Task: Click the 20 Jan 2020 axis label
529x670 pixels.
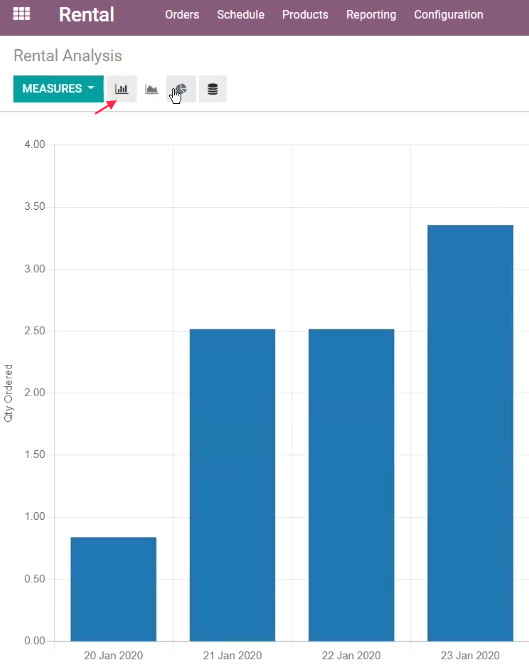Action: tap(114, 655)
